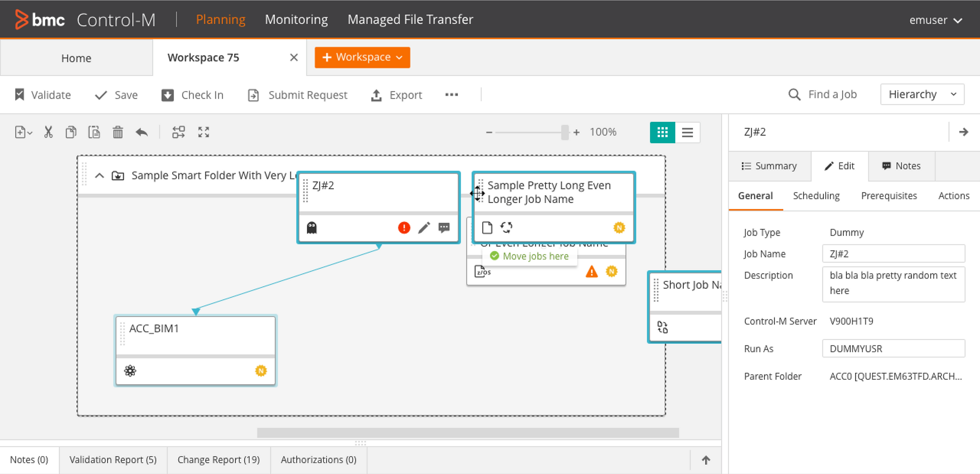Click the ghost dummy icon on ZJ#2 job
Viewport: 980px width, 474px height.
(311, 228)
